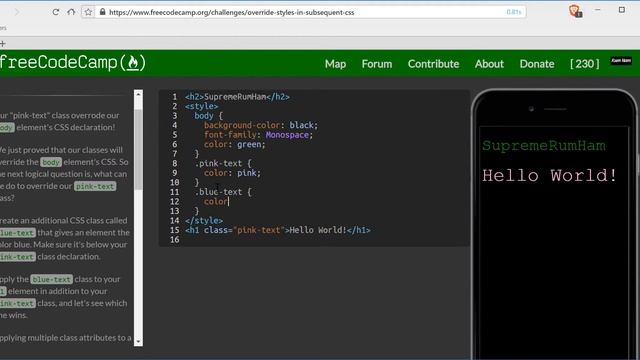Click the instructions scrollbar down arrow
The height and width of the screenshot is (360, 640).
(138, 341)
